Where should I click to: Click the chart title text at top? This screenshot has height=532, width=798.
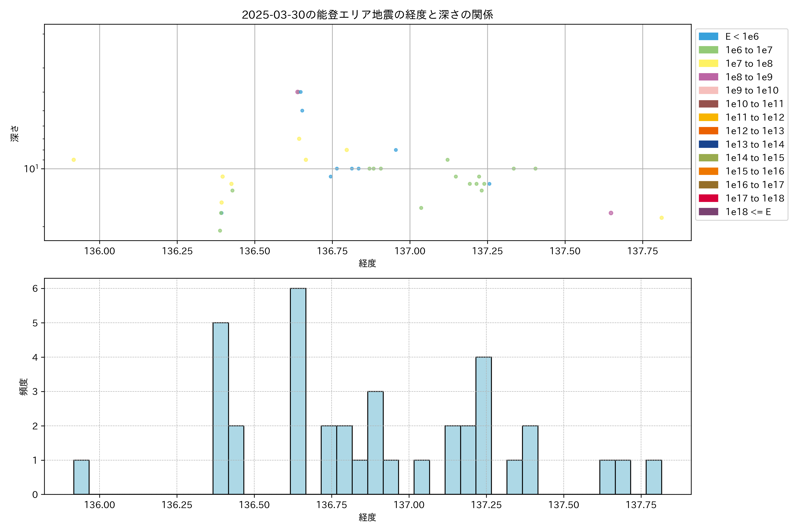(367, 15)
